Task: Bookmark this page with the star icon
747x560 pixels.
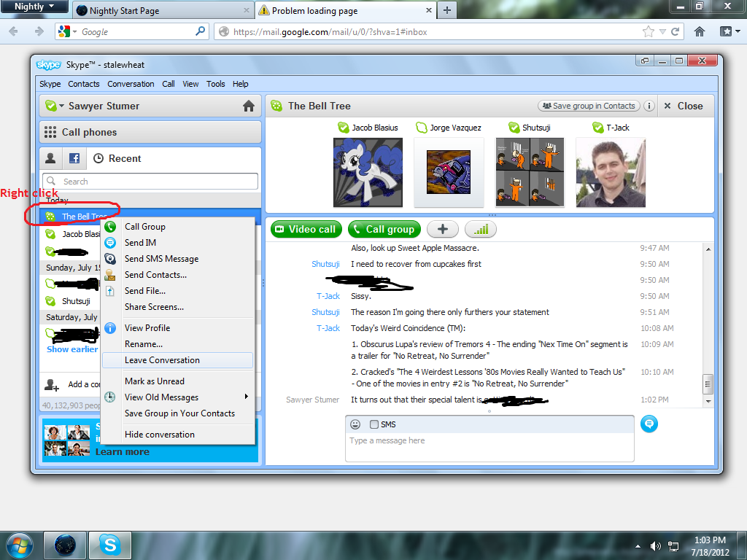Action: 648,32
